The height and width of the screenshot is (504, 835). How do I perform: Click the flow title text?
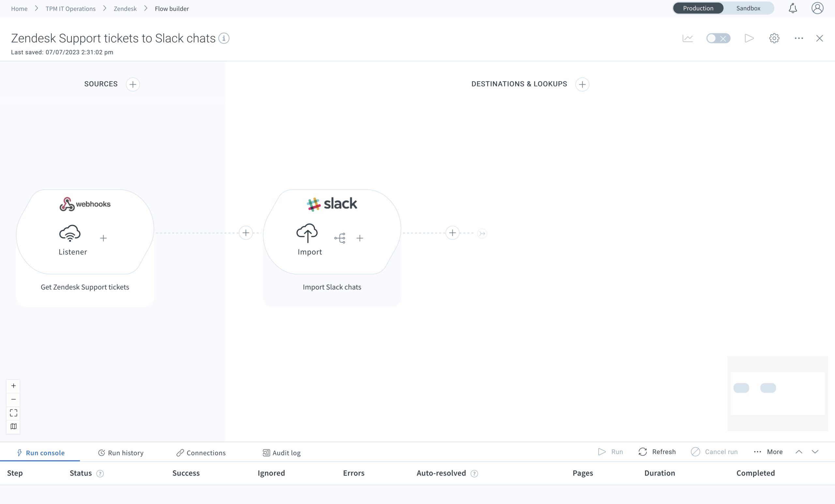113,38
